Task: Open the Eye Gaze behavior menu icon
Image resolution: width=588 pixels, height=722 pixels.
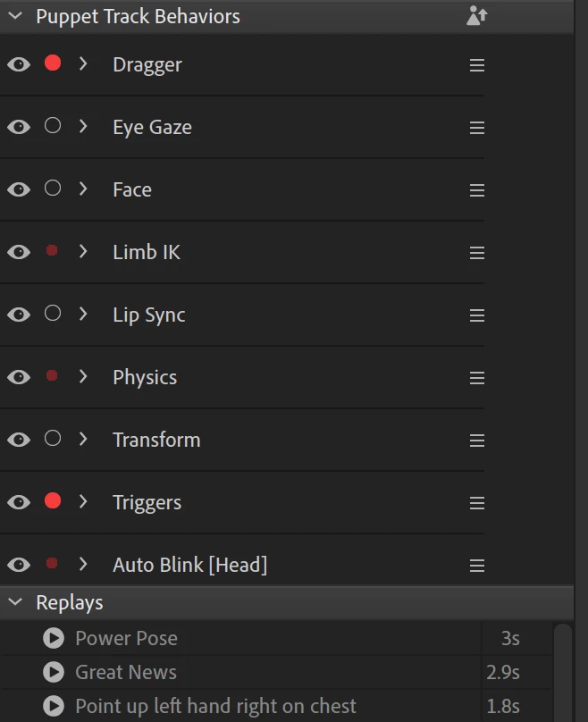Action: pyautogui.click(x=477, y=128)
